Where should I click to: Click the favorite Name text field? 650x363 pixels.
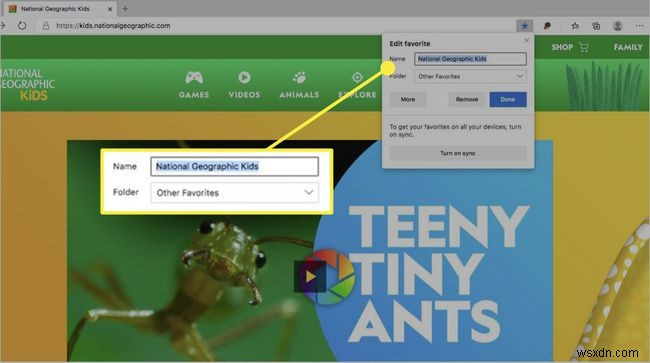coord(471,59)
